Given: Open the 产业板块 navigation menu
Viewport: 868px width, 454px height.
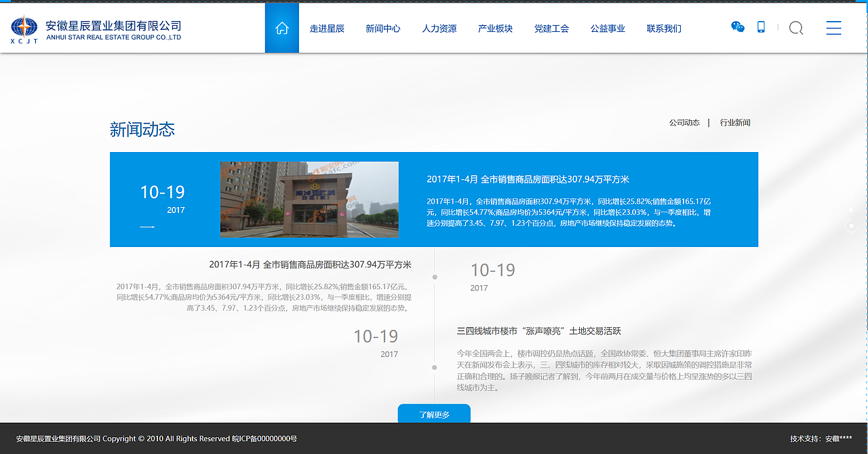Looking at the screenshot, I should pyautogui.click(x=495, y=29).
